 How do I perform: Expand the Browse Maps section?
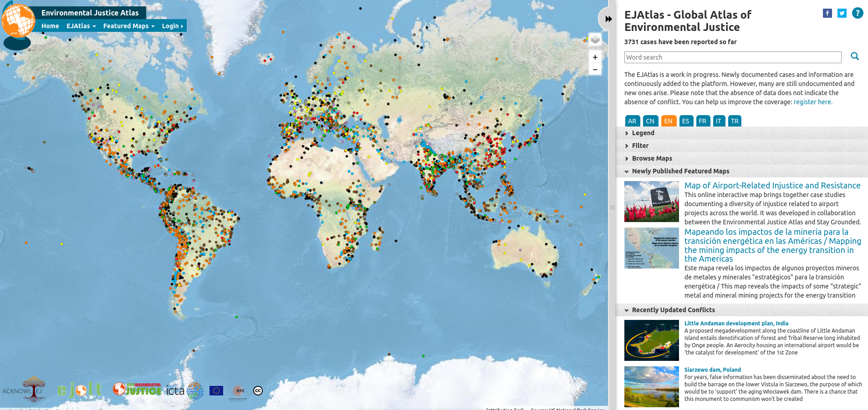[x=741, y=158]
